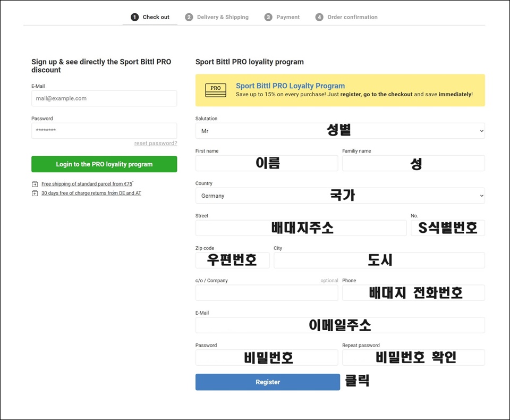510x420 pixels.
Task: Click the optional c/o / Company field
Action: [x=267, y=293]
